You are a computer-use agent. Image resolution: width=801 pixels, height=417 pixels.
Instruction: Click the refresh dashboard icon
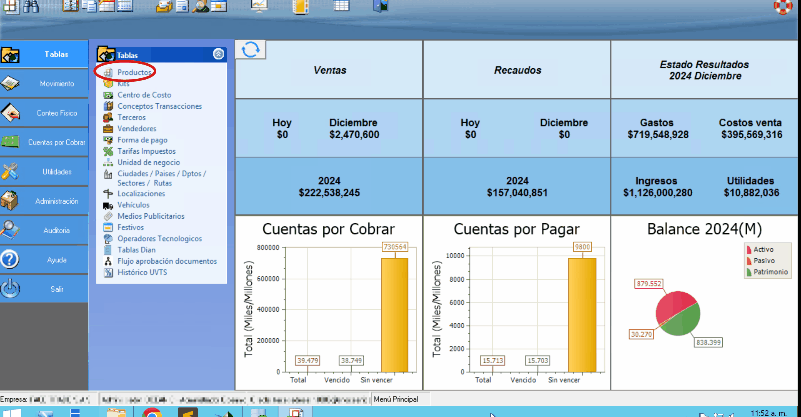pos(251,51)
